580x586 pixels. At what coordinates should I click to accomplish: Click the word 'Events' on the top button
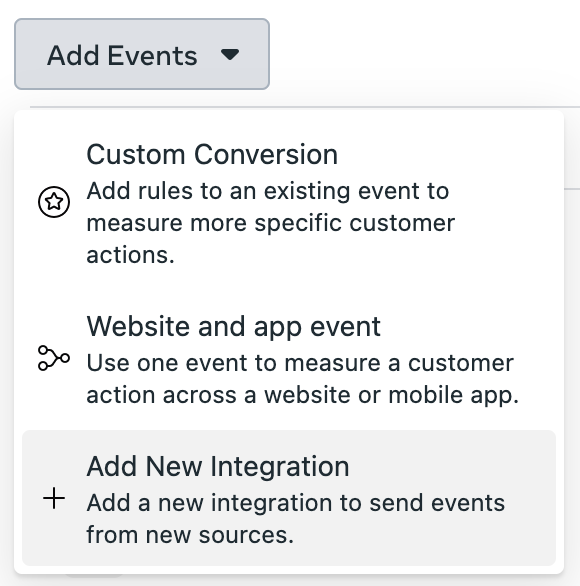(x=152, y=55)
